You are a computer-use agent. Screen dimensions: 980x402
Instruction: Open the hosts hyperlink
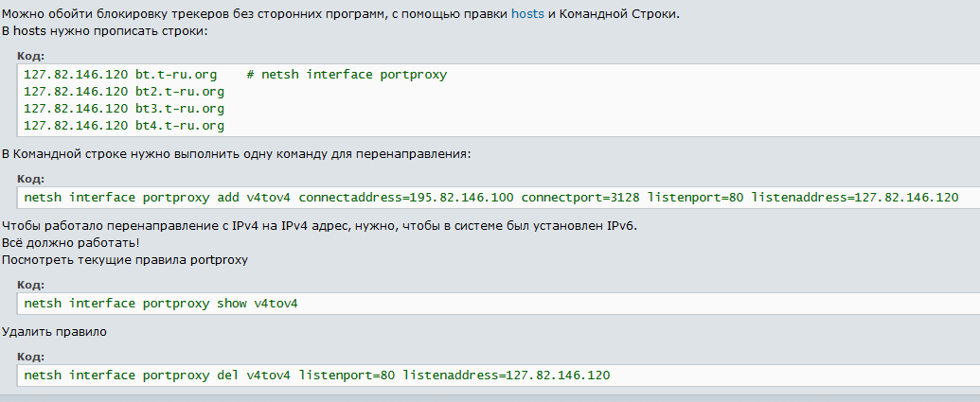[527, 14]
